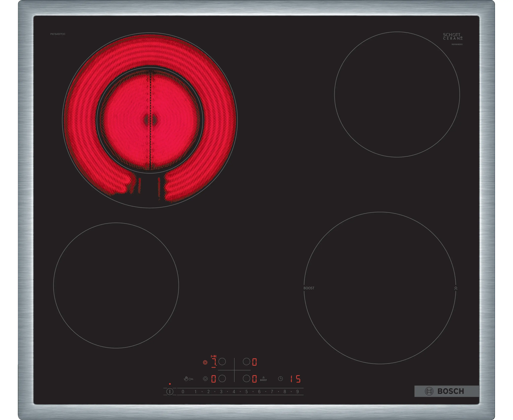
Task: Click the red power indicator dot above the on/off button
Action: [170, 384]
